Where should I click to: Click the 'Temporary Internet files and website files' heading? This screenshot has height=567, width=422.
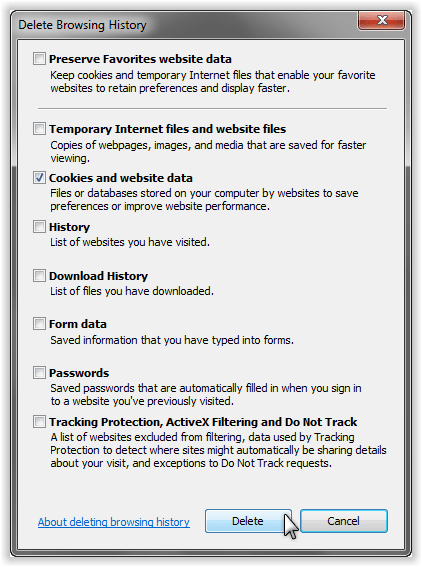point(167,129)
